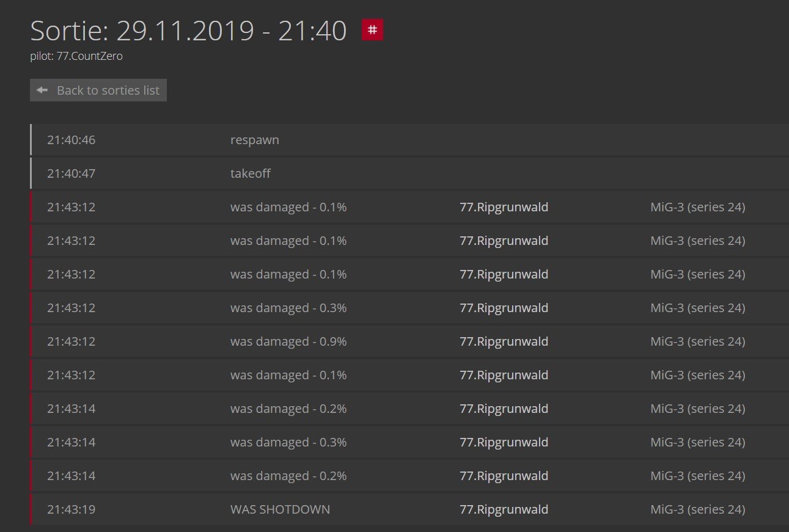The height and width of the screenshot is (532, 789).
Task: Click the 21:40:46 respawn timestamp
Action: (x=71, y=140)
